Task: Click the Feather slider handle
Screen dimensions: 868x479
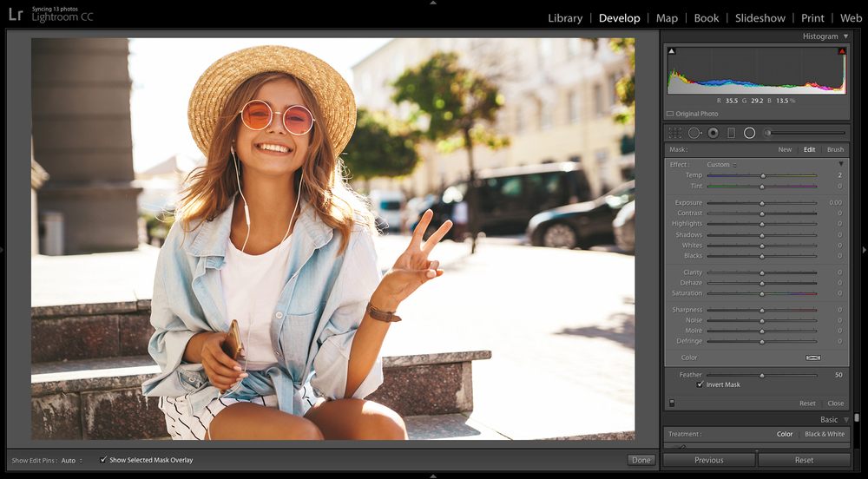Action: 762,375
